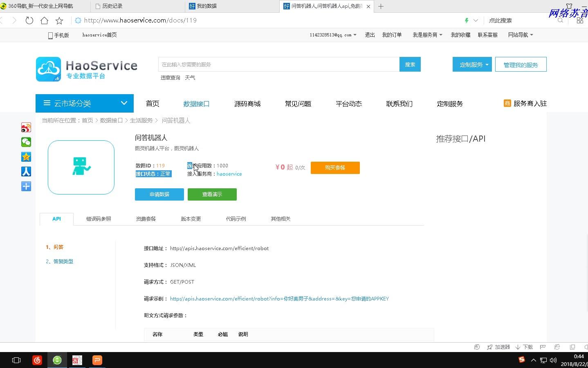This screenshot has width=588, height=368.
Task: Open the orange P app in taskbar
Action: click(x=97, y=360)
